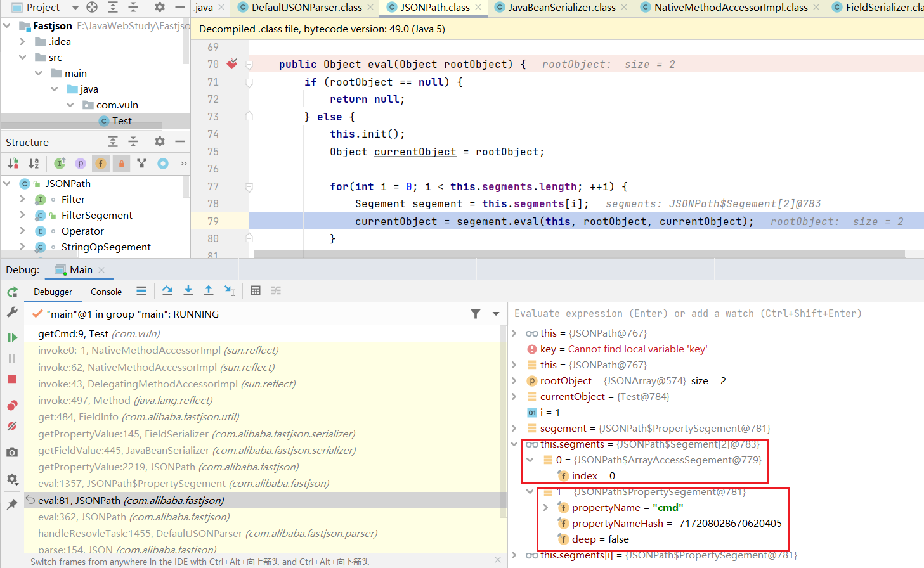Toggle show inherited members

[x=60, y=163]
